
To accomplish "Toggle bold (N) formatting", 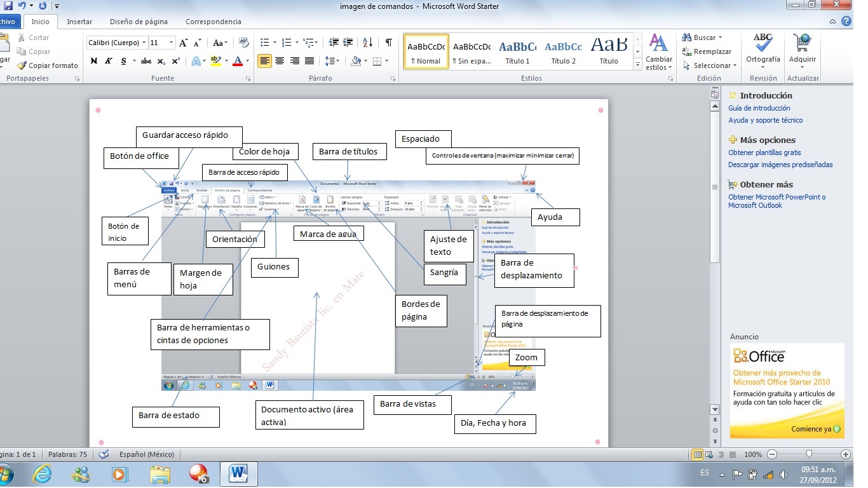I will (x=94, y=61).
